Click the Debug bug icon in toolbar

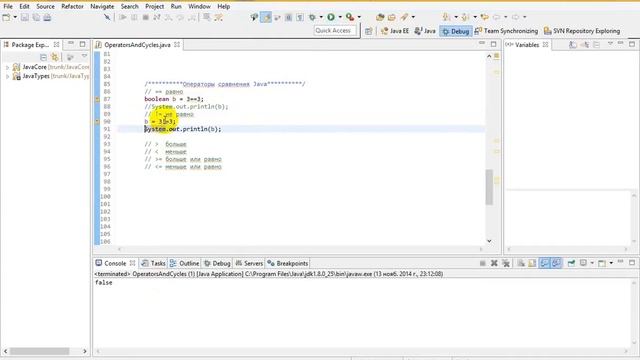(312, 17)
